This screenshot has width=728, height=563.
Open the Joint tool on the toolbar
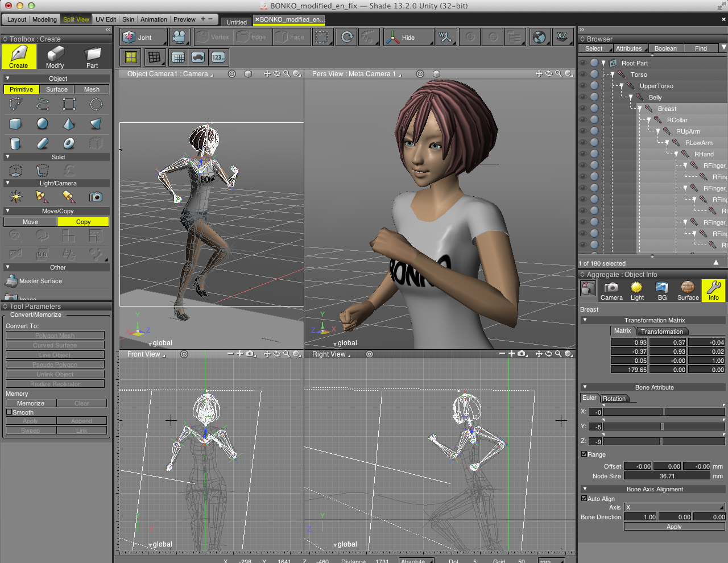[142, 36]
